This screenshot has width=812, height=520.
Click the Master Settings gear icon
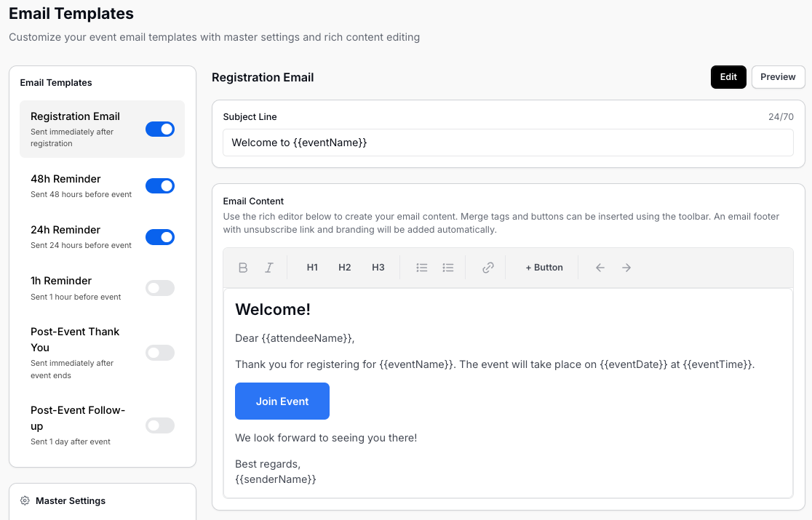click(25, 501)
